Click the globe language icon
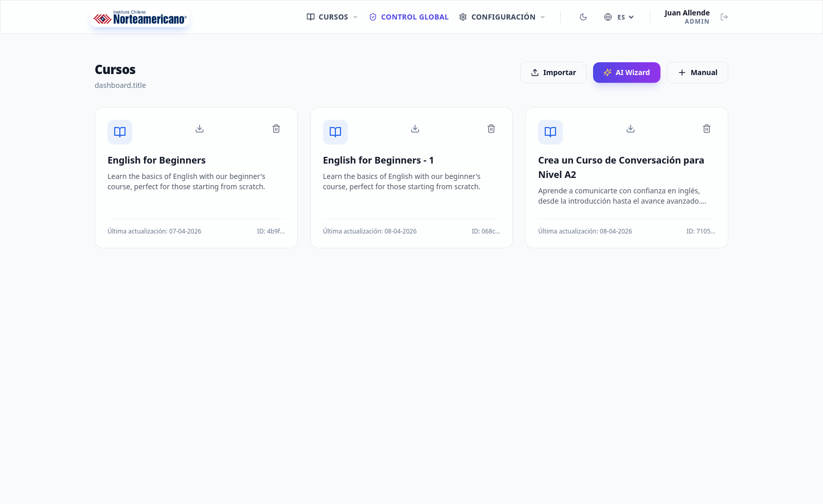Viewport: 823px width, 504px height. 608,17
